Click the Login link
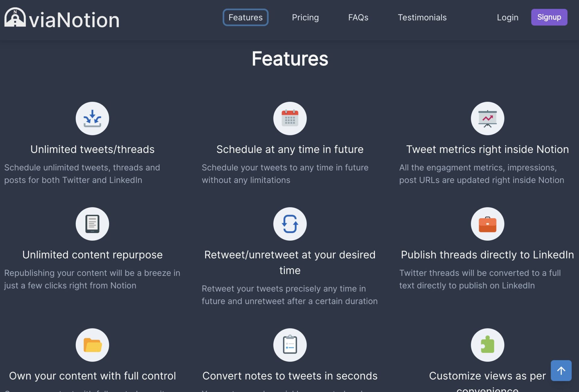Screen dimensions: 579x392 coord(508,17)
